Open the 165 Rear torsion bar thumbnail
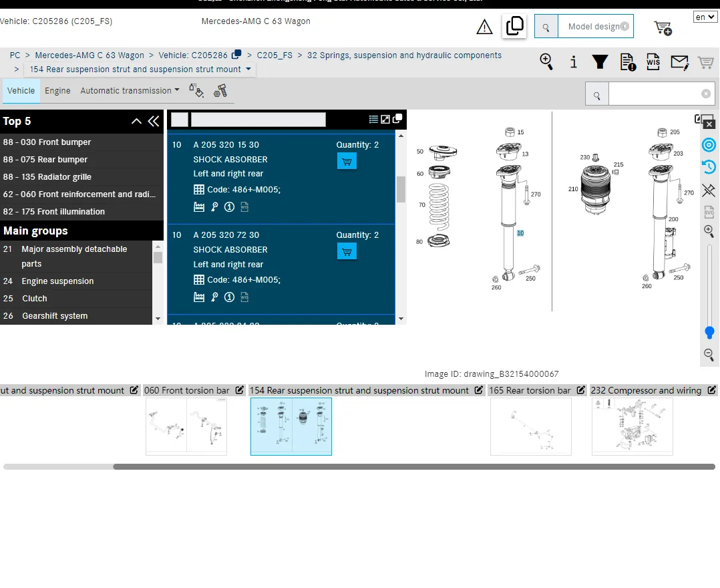 [x=531, y=426]
